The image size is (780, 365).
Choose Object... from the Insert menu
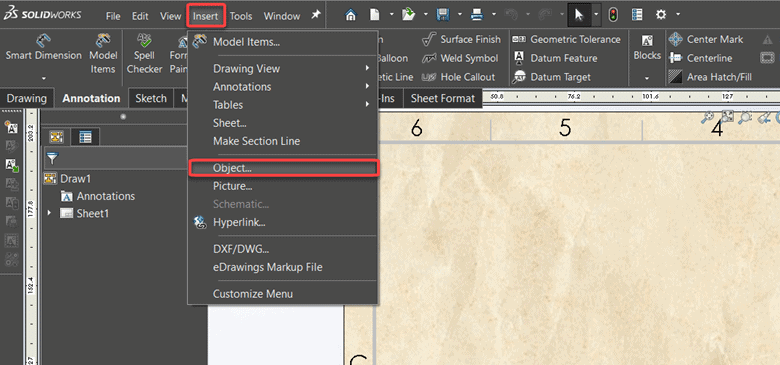[283, 168]
